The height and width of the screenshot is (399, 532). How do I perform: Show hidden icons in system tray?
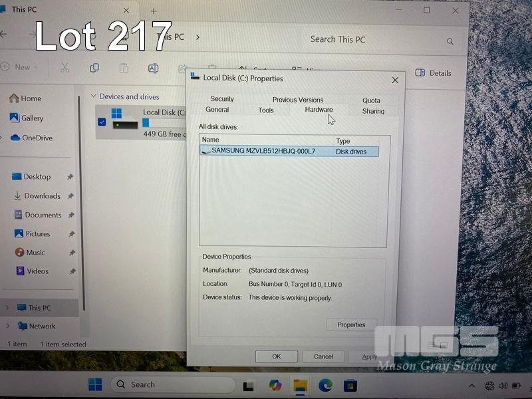pos(471,386)
